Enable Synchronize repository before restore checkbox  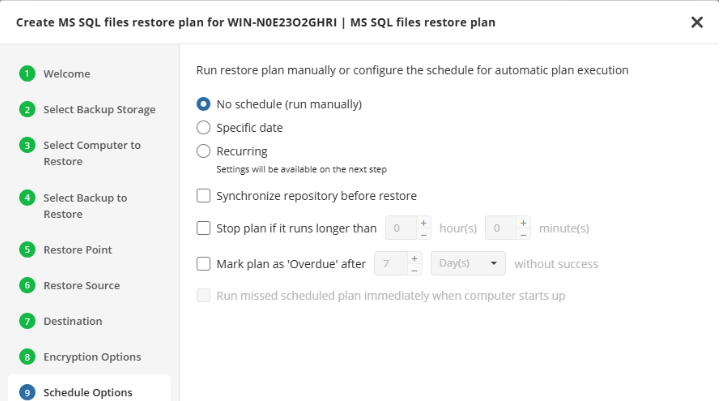click(204, 196)
